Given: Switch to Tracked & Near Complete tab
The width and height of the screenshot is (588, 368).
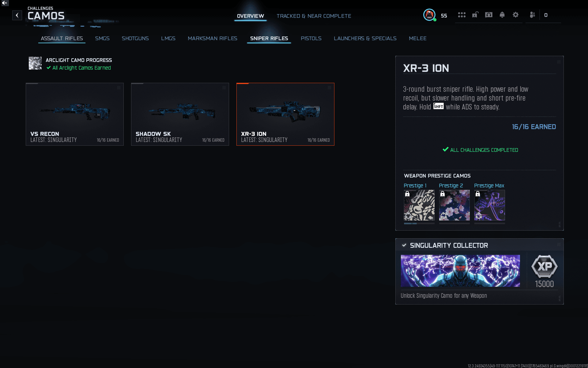Looking at the screenshot, I should [x=314, y=16].
